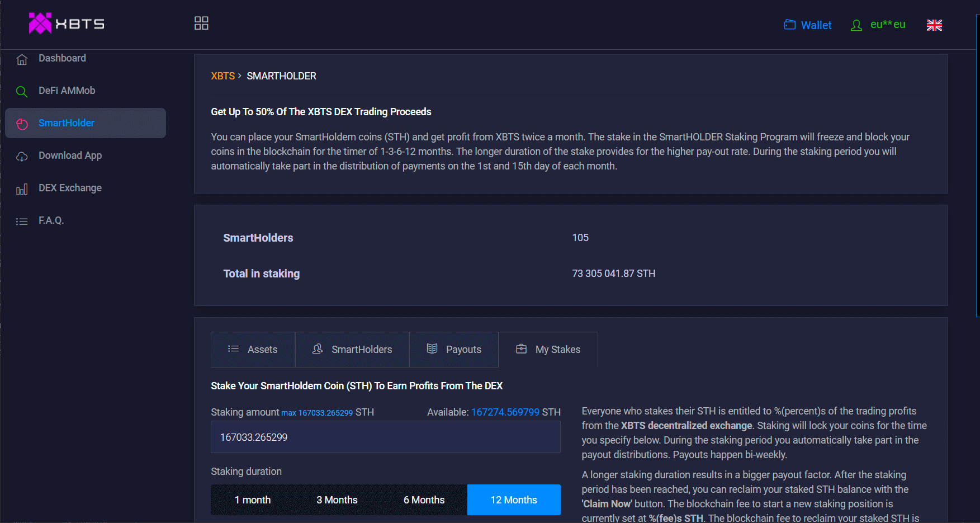Switch to the SmartHolders tab
980x523 pixels.
pyautogui.click(x=352, y=350)
